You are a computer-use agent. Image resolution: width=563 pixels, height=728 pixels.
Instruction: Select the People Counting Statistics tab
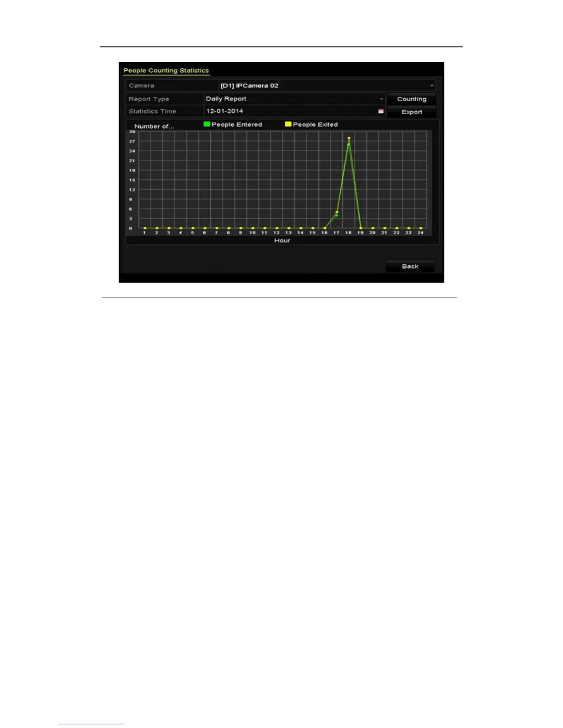[166, 70]
